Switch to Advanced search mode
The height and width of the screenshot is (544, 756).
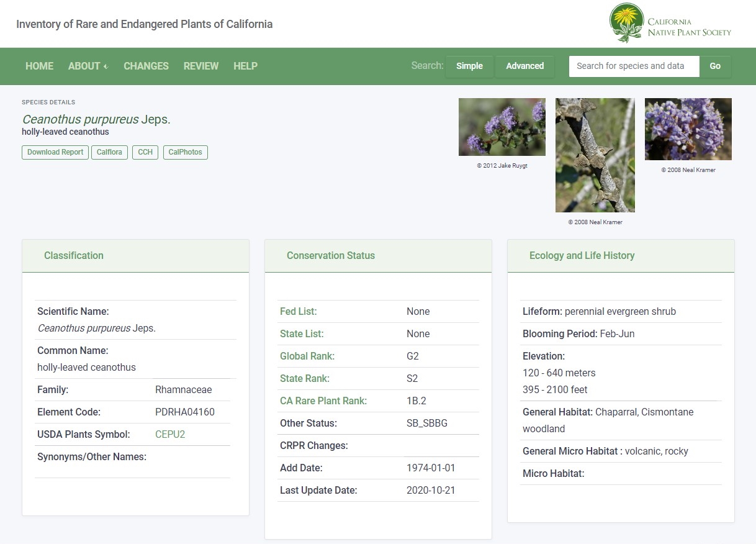point(524,66)
